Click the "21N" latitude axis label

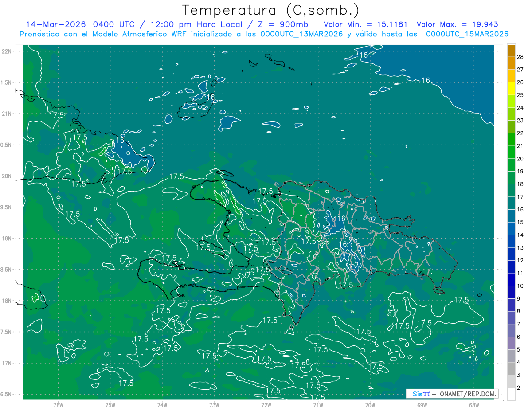(x=7, y=114)
